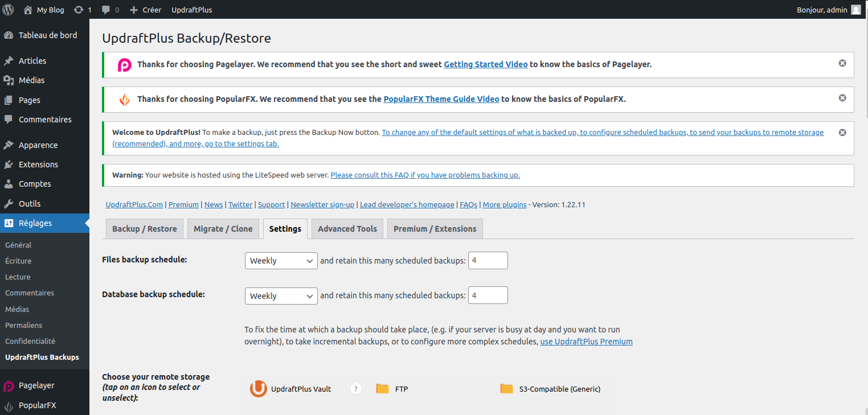This screenshot has width=868, height=415.
Task: Click the plus icon next to Créer
Action: pos(134,10)
